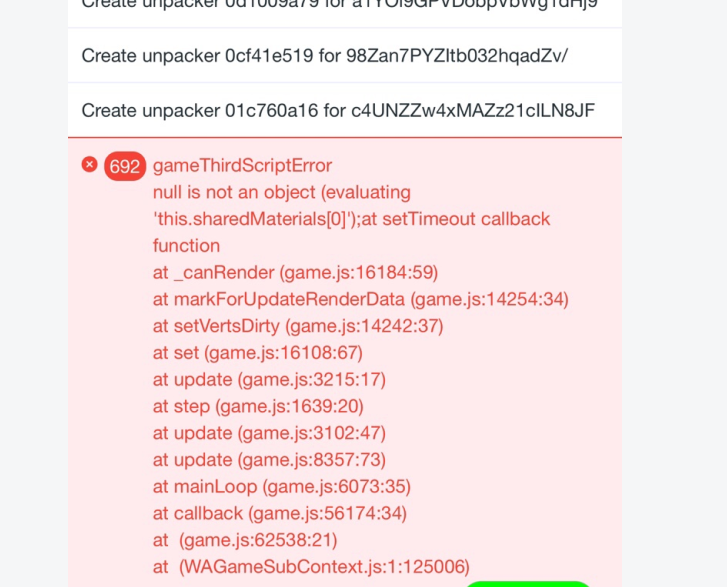Screen dimensions: 727x587
Task: Select log row for unpacker 0cf41e519
Action: click(x=344, y=56)
